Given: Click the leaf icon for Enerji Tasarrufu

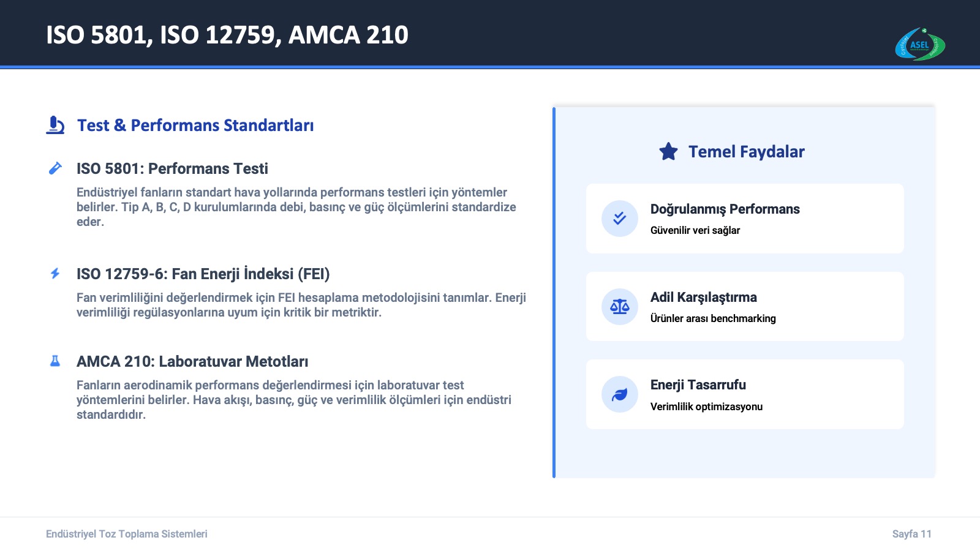Looking at the screenshot, I should coord(619,394).
